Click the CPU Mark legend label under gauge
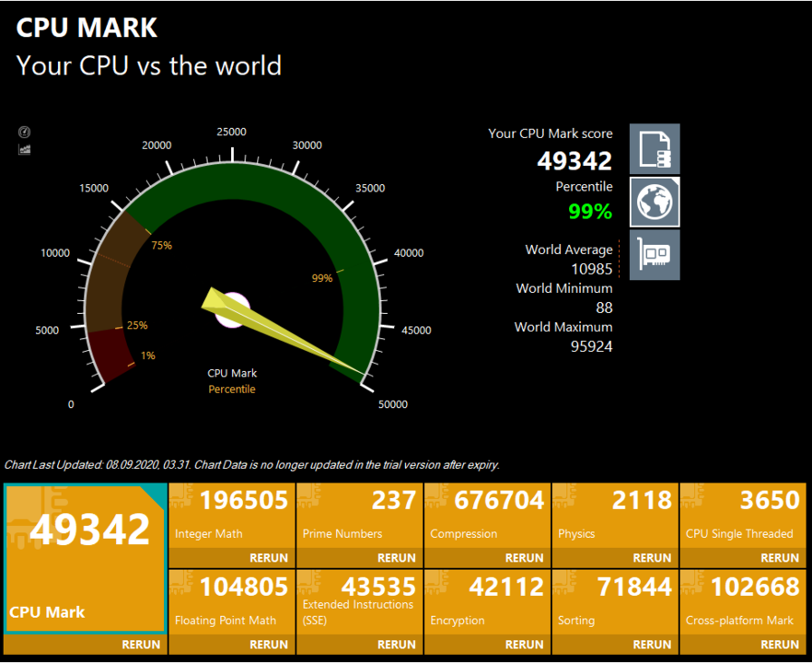The image size is (812, 663). pyautogui.click(x=232, y=373)
